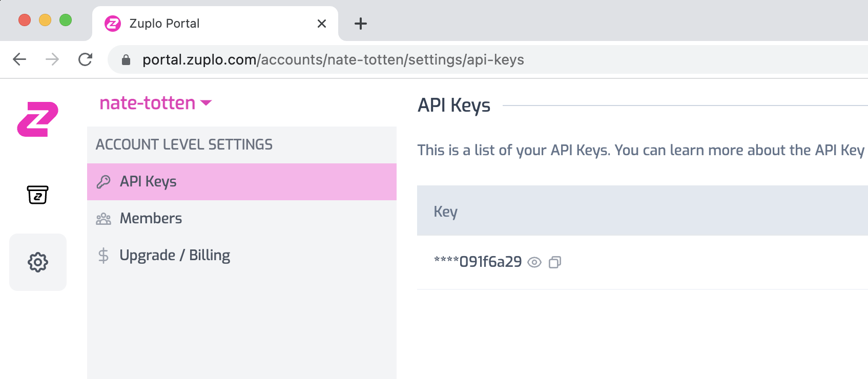The image size is (868, 379).
Task: Open the Members settings page
Action: [x=242, y=219]
